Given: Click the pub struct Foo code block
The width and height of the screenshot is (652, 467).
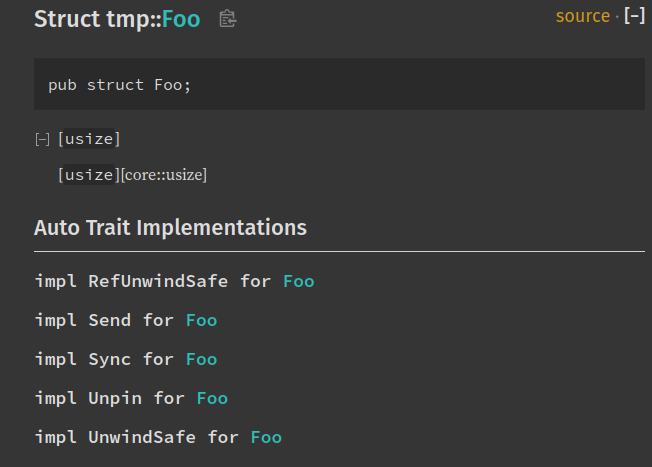Looking at the screenshot, I should 339,84.
